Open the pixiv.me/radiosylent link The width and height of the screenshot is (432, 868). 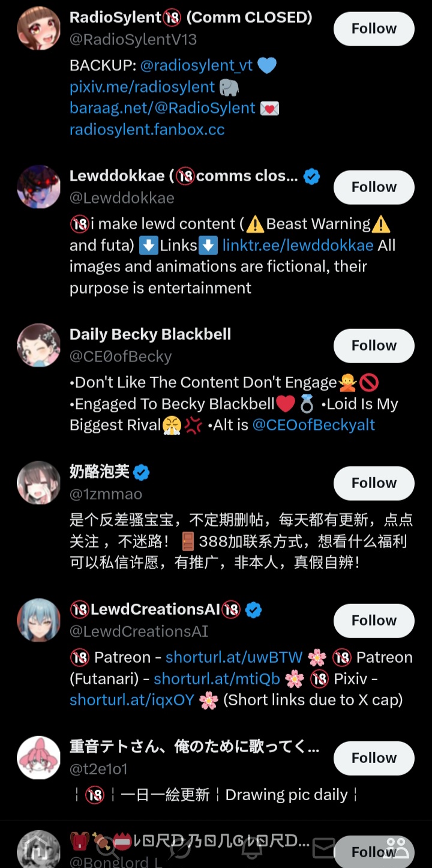click(x=142, y=87)
